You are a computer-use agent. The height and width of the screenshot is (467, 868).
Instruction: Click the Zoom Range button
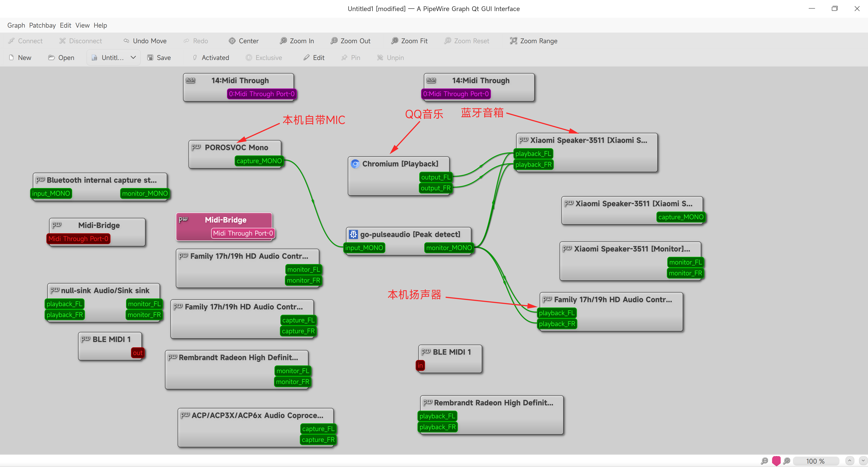(533, 41)
